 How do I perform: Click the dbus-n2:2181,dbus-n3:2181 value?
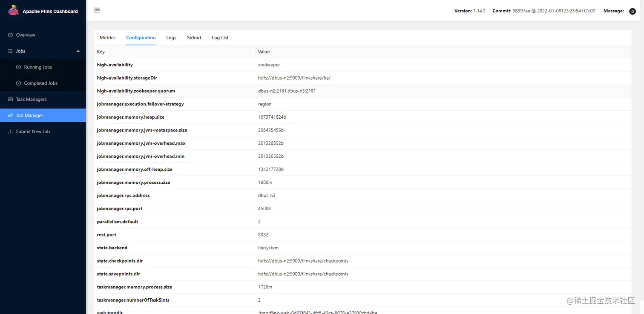coord(287,91)
